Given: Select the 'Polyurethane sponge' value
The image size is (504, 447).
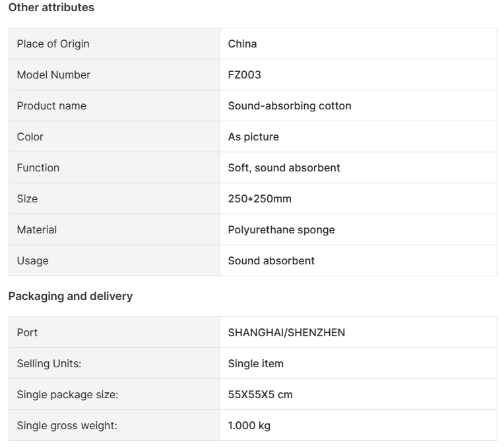Looking at the screenshot, I should coord(281,230).
